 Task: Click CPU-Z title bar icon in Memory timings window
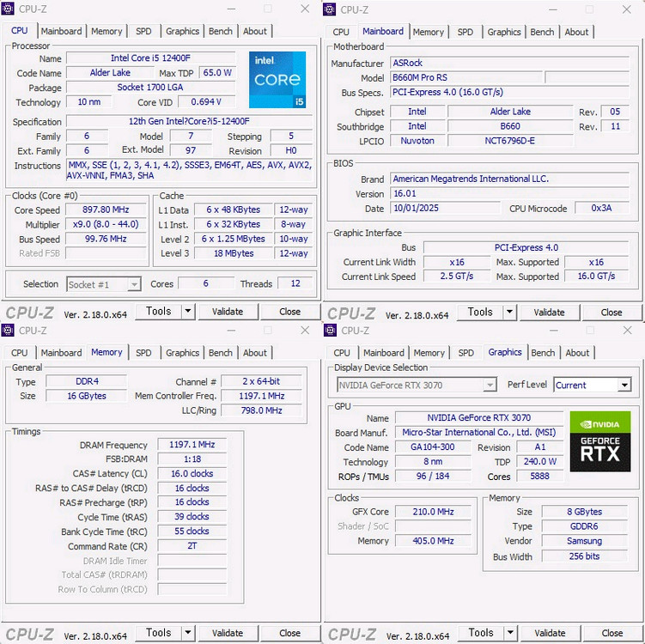pos(9,330)
